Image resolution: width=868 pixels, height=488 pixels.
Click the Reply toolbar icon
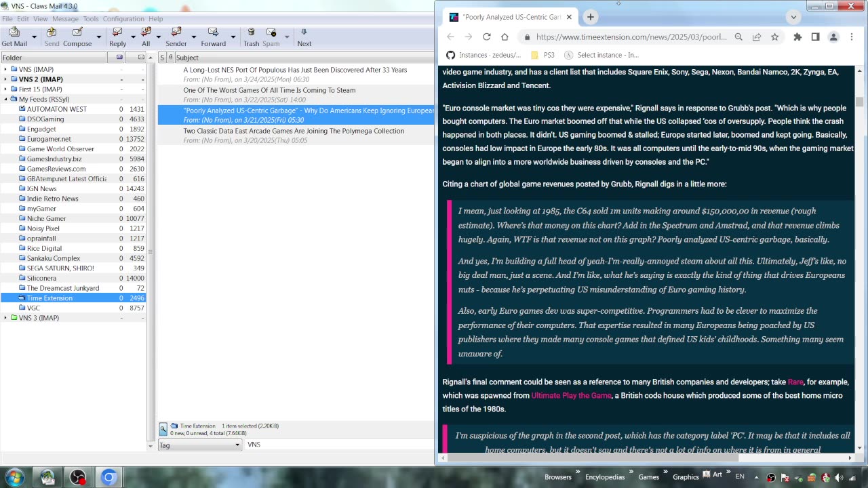(x=117, y=32)
